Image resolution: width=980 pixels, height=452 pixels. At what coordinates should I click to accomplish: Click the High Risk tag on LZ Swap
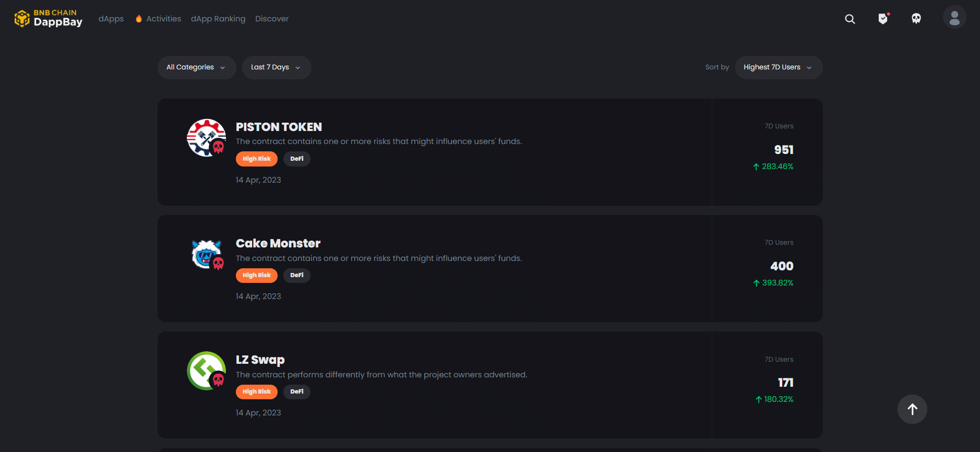point(257,391)
